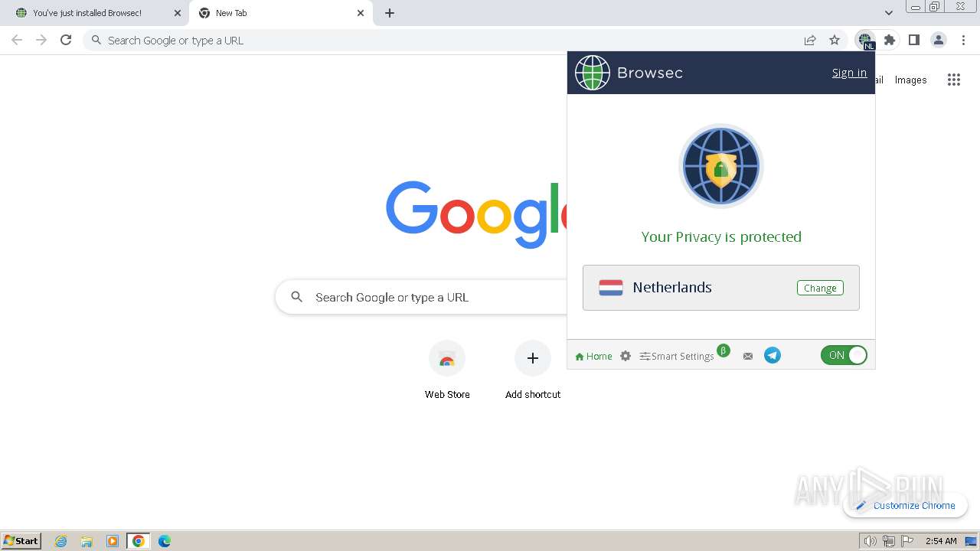The width and height of the screenshot is (980, 551).
Task: Select the Netherlands flag icon
Action: tap(610, 288)
